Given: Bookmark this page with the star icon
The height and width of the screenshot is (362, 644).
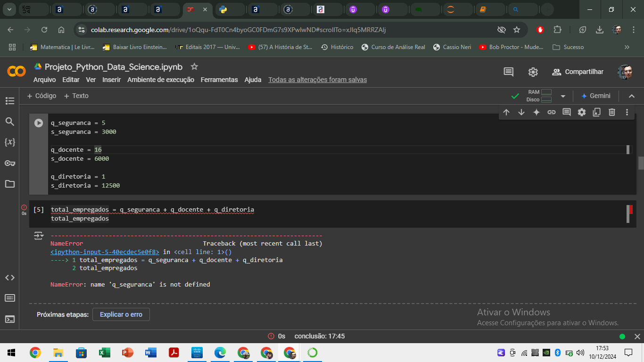Looking at the screenshot, I should click(x=517, y=30).
